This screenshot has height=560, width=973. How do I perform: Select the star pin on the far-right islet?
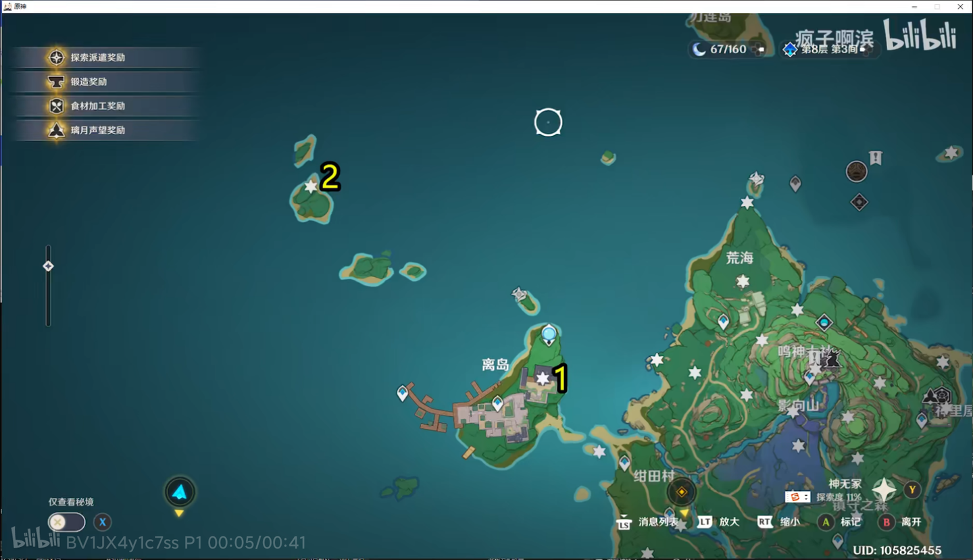click(951, 153)
